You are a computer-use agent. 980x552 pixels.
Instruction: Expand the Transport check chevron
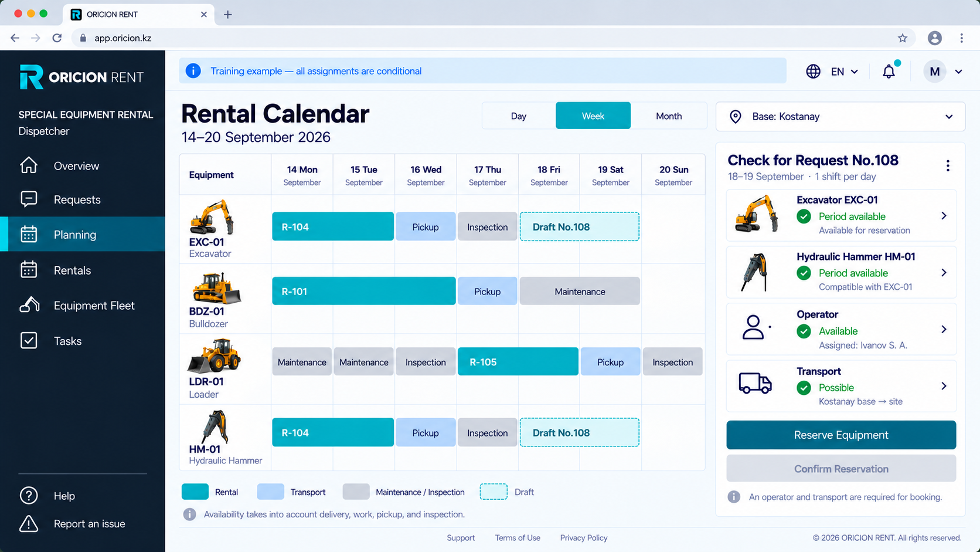(x=944, y=386)
